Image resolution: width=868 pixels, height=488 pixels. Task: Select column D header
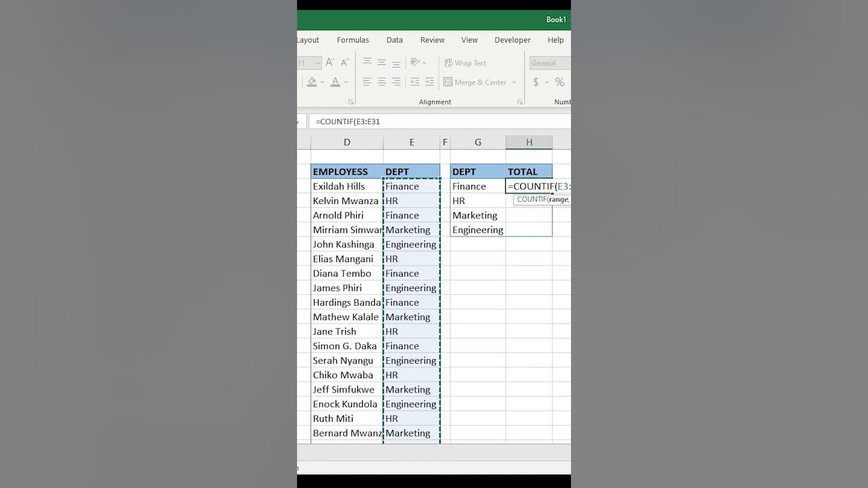point(347,142)
